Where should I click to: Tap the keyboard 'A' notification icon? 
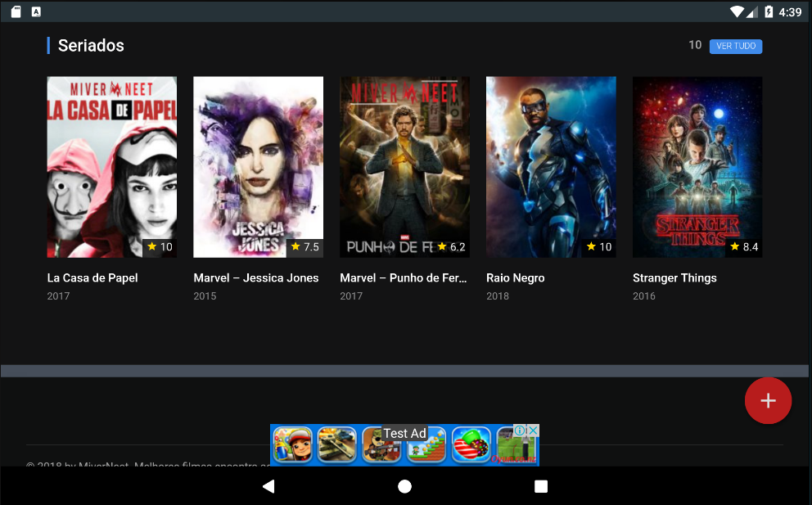click(36, 12)
